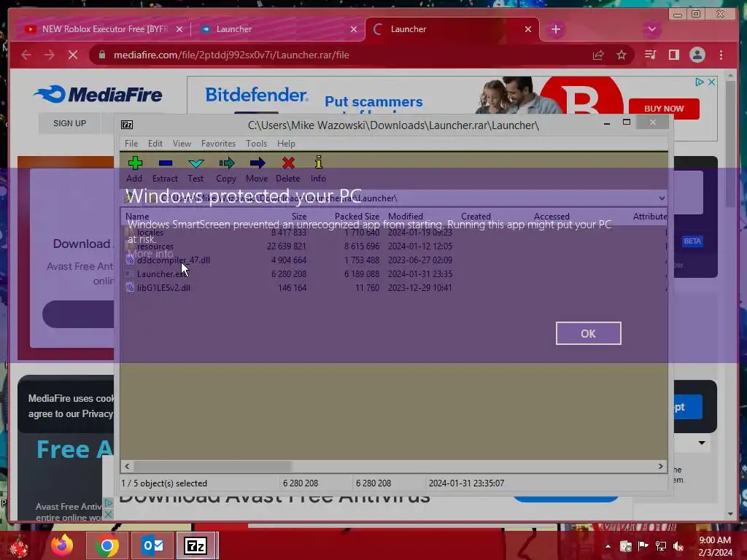This screenshot has height=560, width=747.
Task: Open Outlook from the taskbar
Action: pos(152,545)
